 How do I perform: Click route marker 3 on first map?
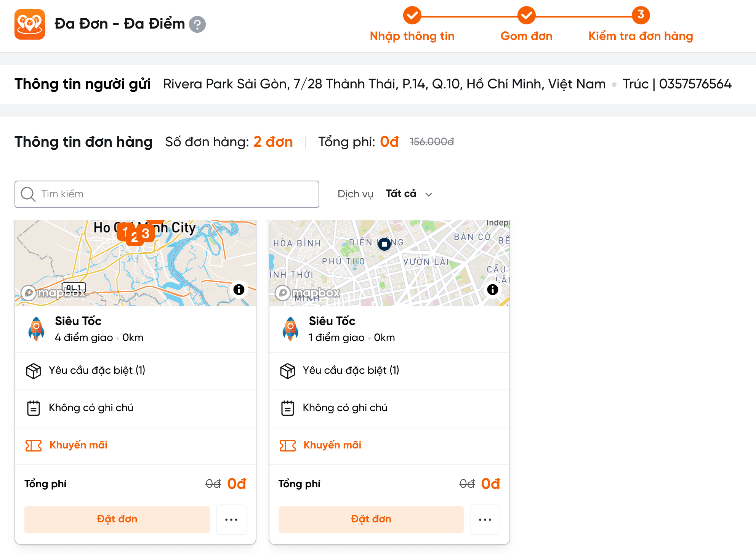coord(146,233)
